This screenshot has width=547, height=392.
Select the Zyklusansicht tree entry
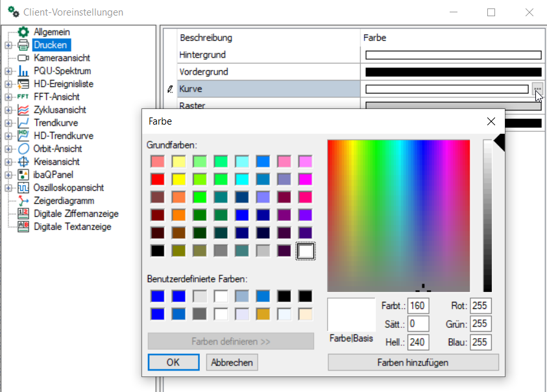coord(60,110)
